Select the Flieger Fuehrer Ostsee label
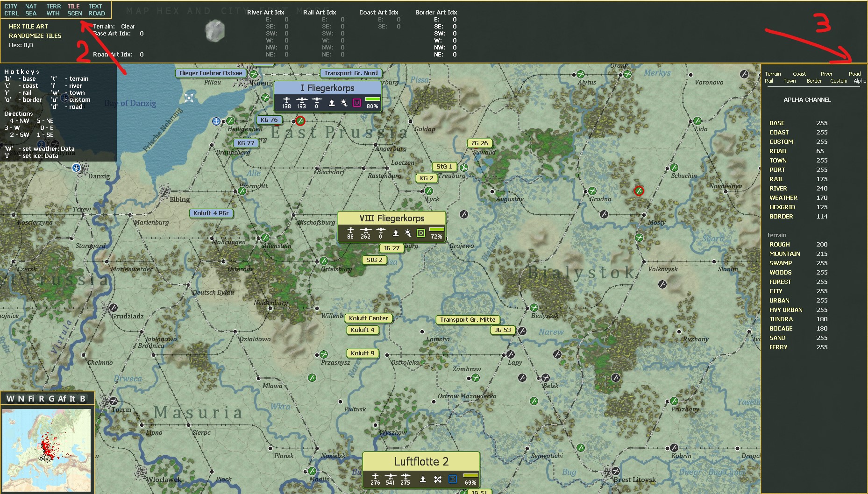The height and width of the screenshot is (494, 868). pyautogui.click(x=211, y=73)
